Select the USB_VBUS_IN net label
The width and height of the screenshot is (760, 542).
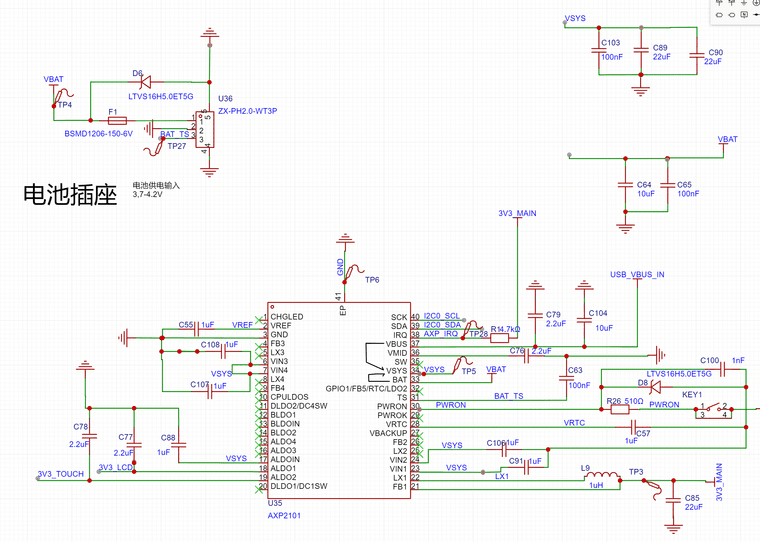637,275
